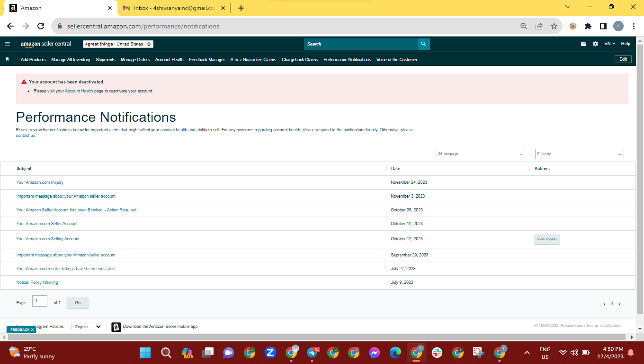Open the Snipping Tool from the taskbar

pyautogui.click(x=478, y=353)
